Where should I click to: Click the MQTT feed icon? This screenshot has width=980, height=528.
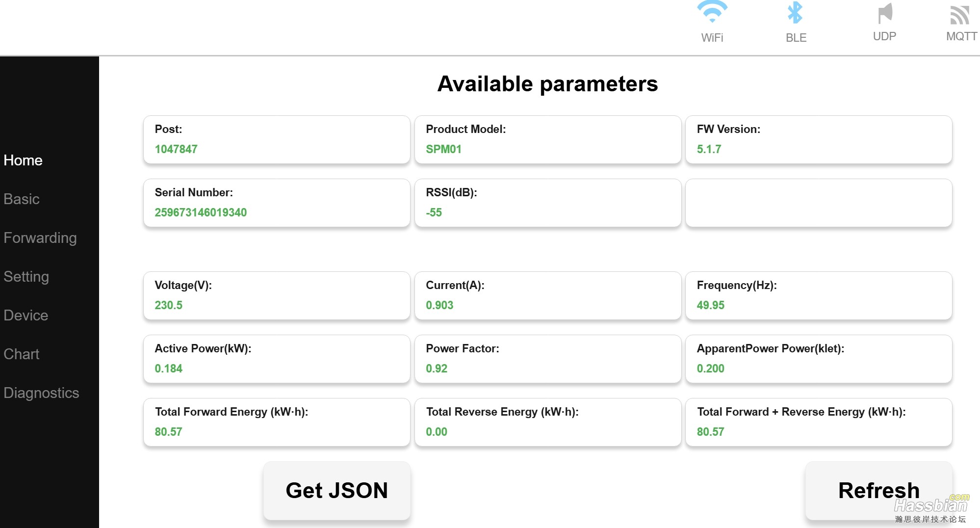click(959, 15)
